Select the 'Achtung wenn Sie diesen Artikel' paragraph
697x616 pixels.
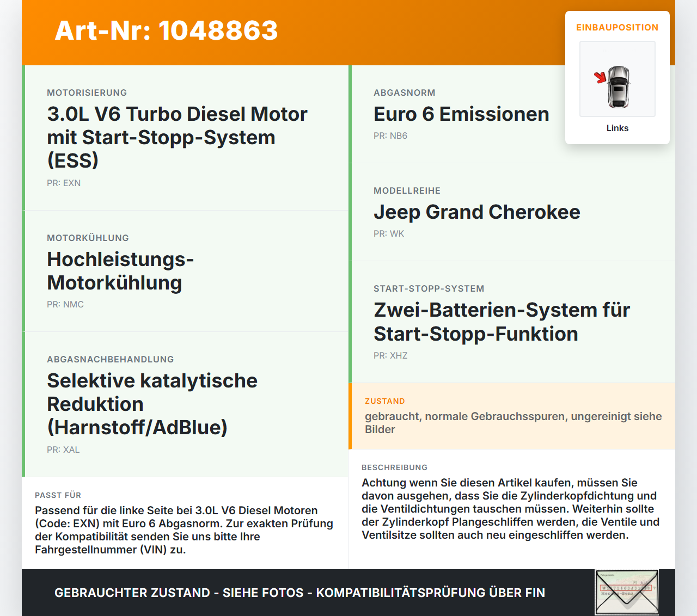[510, 509]
